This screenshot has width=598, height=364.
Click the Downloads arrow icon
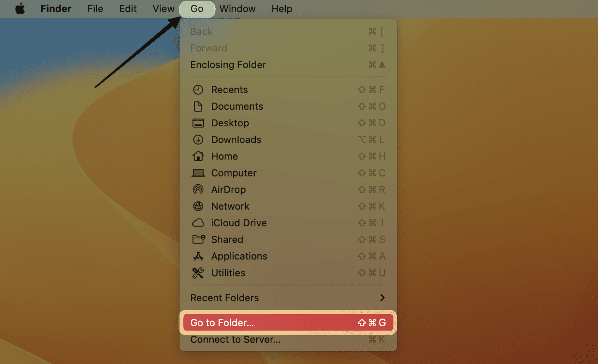pyautogui.click(x=198, y=140)
